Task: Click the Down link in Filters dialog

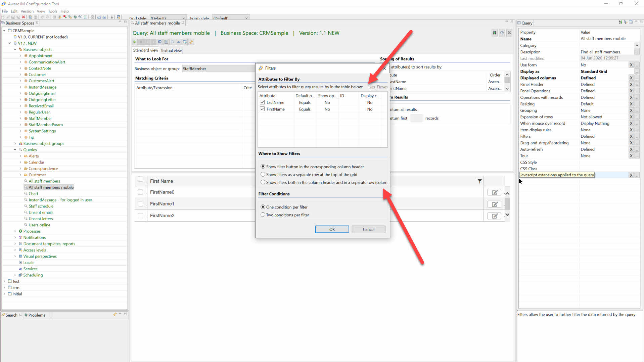Action: (382, 87)
